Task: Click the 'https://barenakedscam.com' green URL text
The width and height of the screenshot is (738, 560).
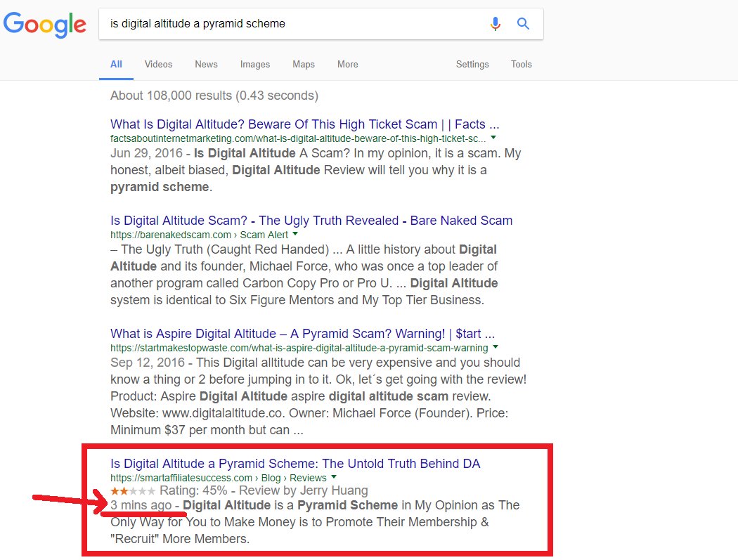Action: pos(171,235)
